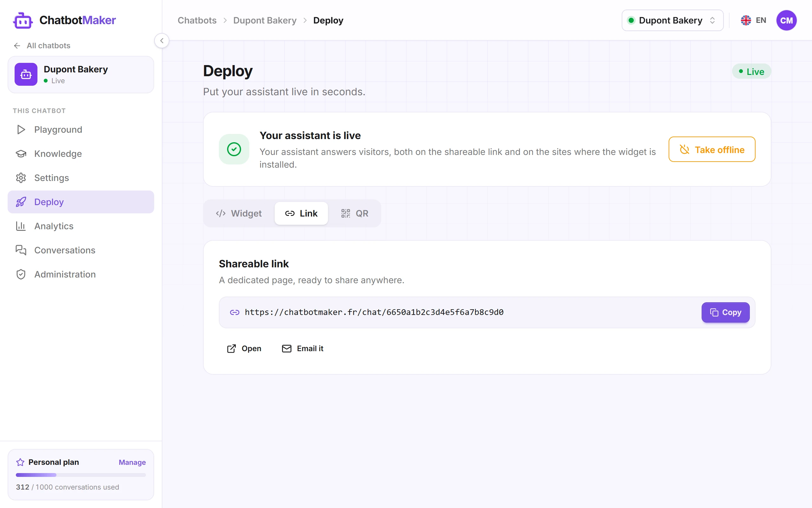This screenshot has width=812, height=508.
Task: Click the Dupont Bakery breadcrumb
Action: point(265,21)
